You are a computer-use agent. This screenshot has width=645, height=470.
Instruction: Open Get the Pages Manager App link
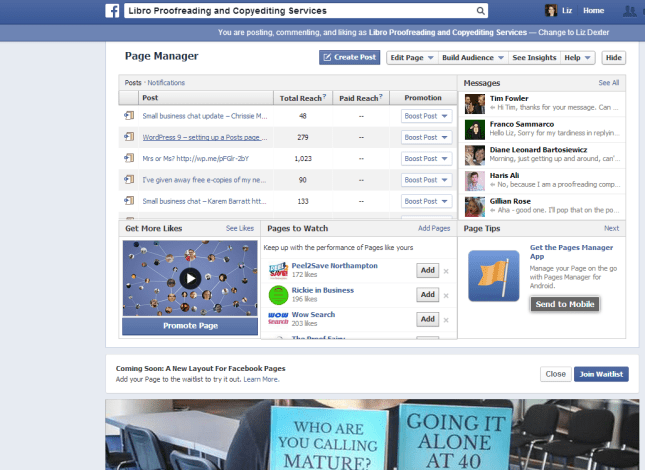point(571,252)
